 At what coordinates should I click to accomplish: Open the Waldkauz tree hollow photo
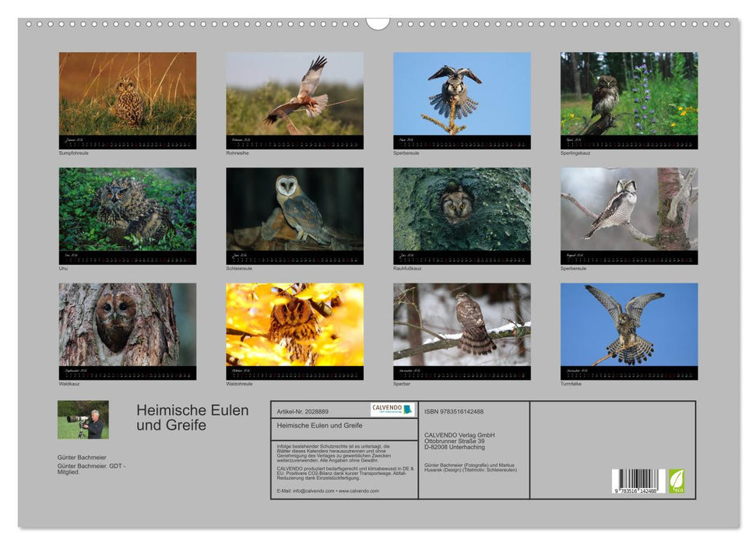point(128,325)
